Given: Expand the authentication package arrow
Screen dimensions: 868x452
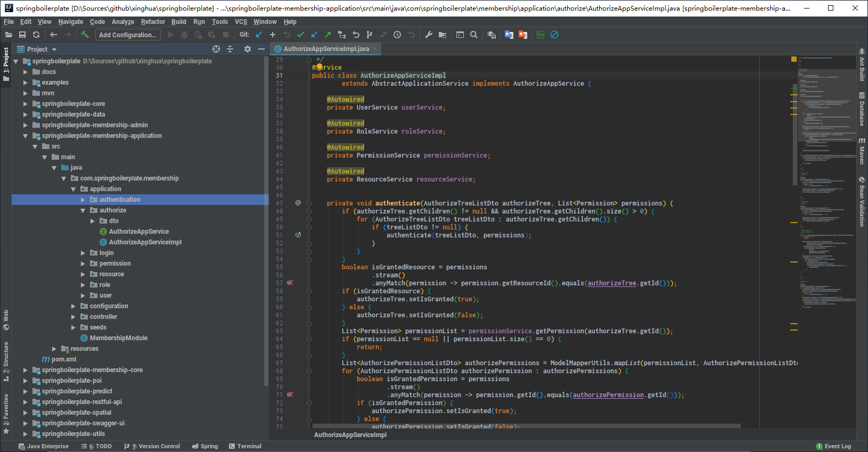Looking at the screenshot, I should (83, 200).
